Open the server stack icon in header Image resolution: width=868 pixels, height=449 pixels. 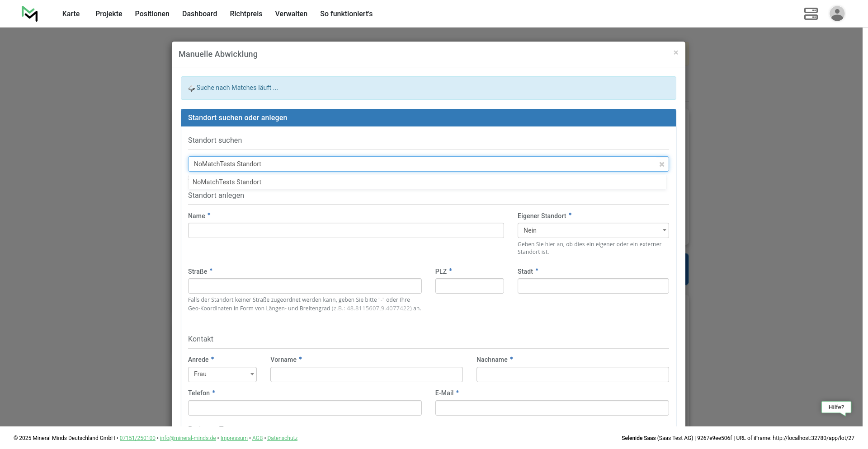(x=811, y=14)
